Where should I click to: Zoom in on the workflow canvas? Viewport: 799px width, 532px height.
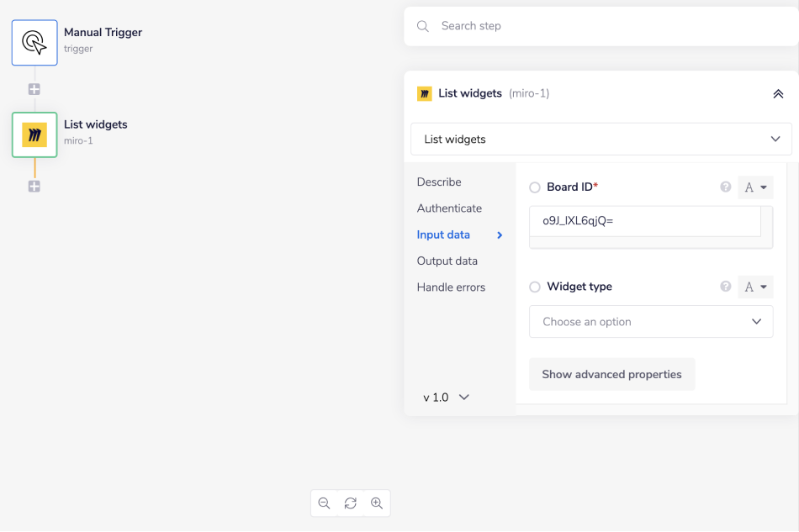pos(377,503)
